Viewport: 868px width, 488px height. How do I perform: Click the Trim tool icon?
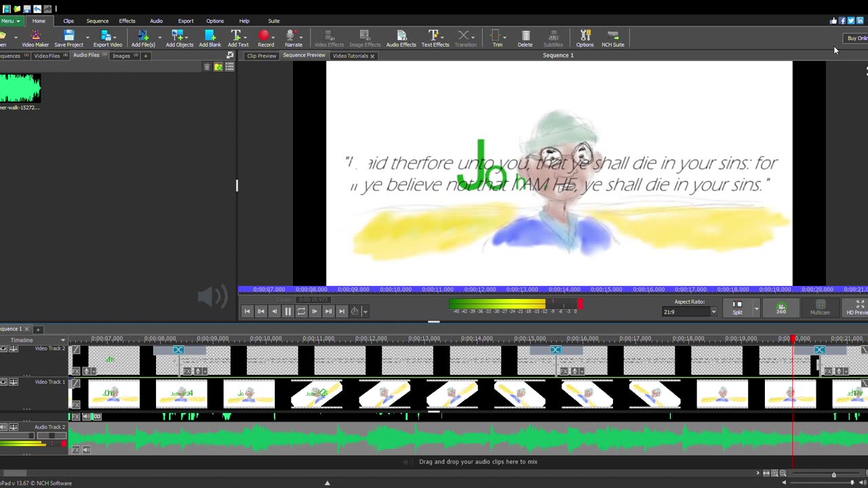pos(496,35)
